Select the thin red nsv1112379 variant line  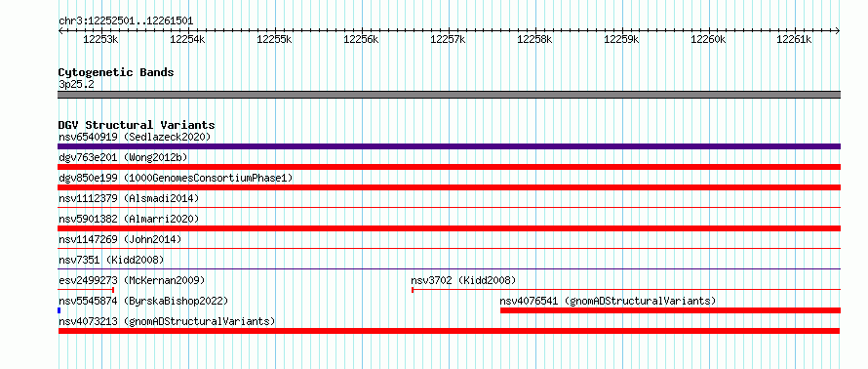(450, 208)
